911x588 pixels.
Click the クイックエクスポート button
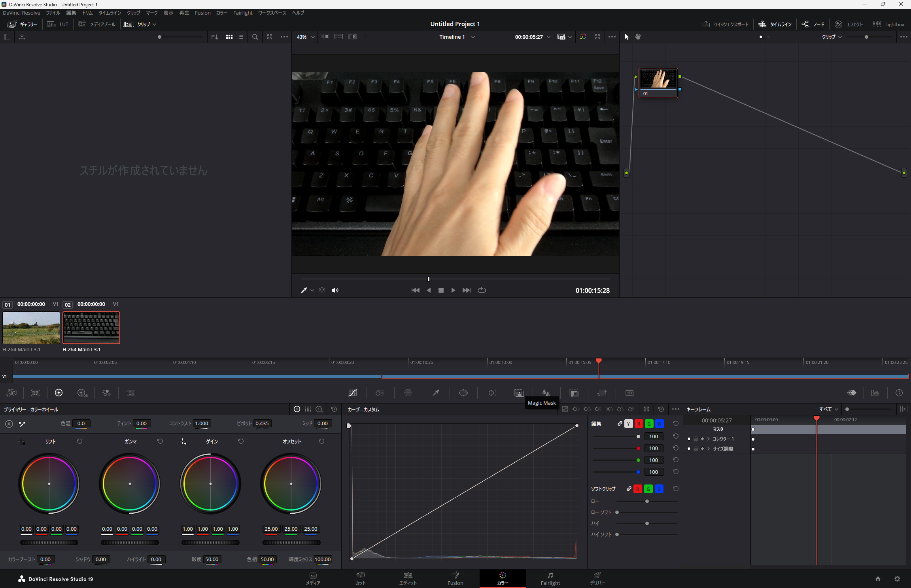coord(726,24)
